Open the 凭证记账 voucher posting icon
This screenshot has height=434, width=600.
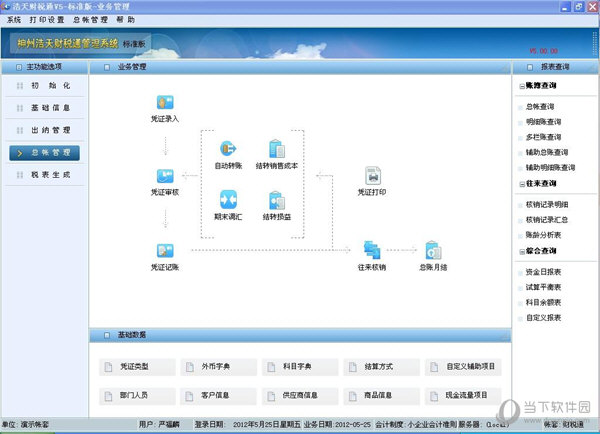tap(166, 251)
